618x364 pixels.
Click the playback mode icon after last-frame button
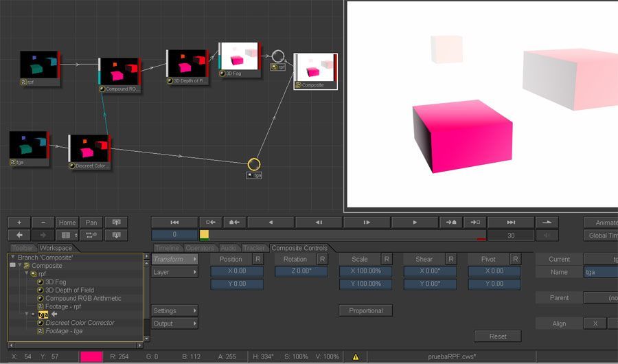[547, 223]
